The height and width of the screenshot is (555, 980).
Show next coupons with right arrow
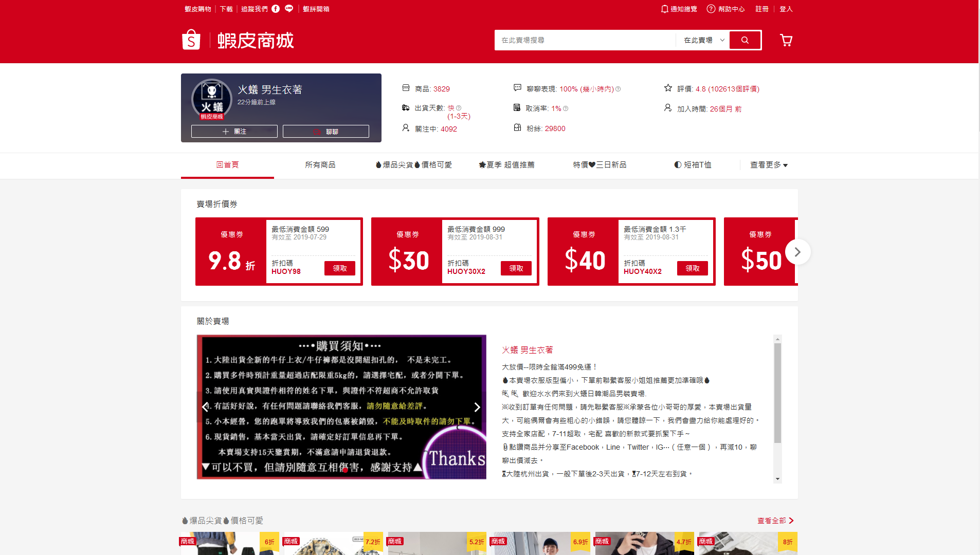pos(797,252)
